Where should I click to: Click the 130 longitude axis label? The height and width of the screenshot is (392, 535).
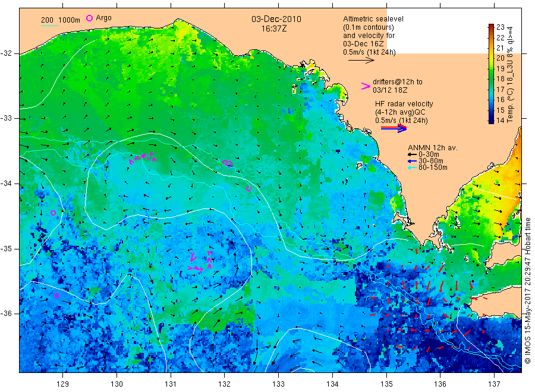[x=117, y=384]
